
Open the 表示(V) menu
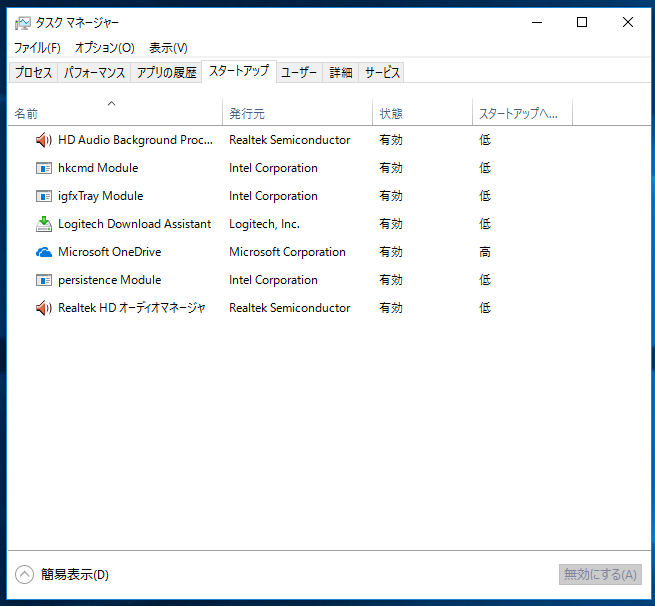pos(168,48)
